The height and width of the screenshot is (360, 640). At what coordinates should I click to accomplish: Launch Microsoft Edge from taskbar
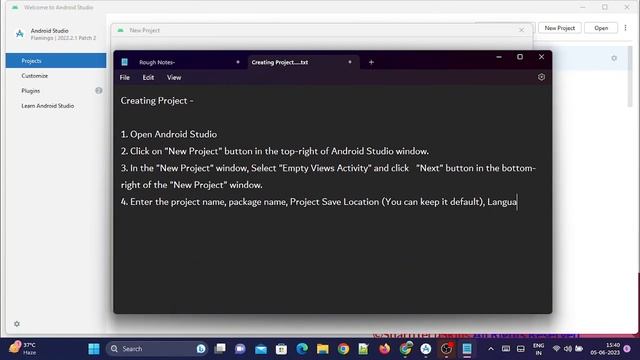pos(302,349)
